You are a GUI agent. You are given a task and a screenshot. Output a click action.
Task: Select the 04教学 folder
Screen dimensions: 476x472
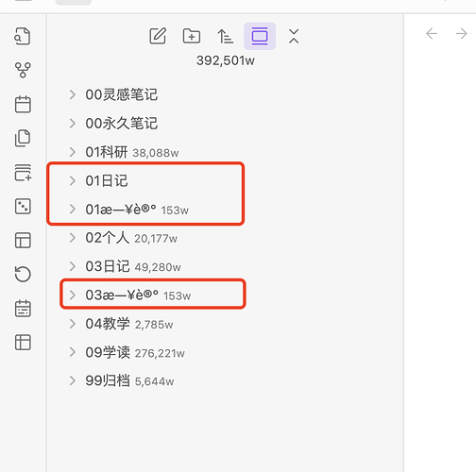129,324
